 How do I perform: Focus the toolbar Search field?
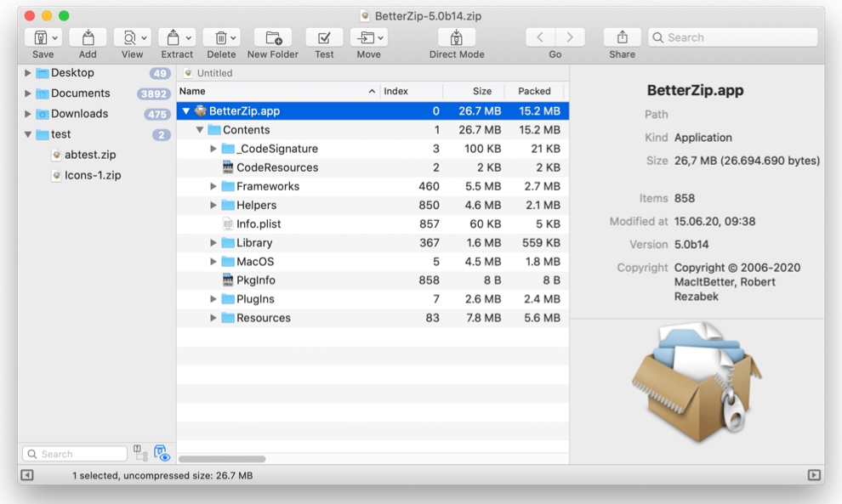point(733,37)
